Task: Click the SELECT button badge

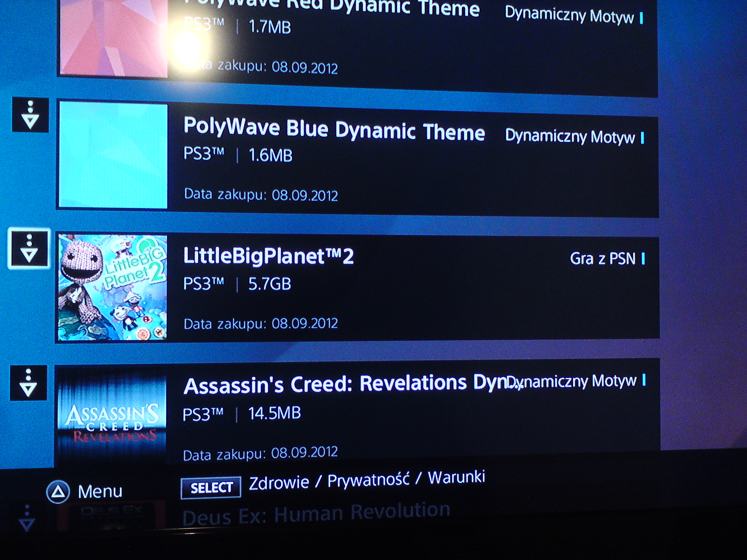Action: [211, 487]
